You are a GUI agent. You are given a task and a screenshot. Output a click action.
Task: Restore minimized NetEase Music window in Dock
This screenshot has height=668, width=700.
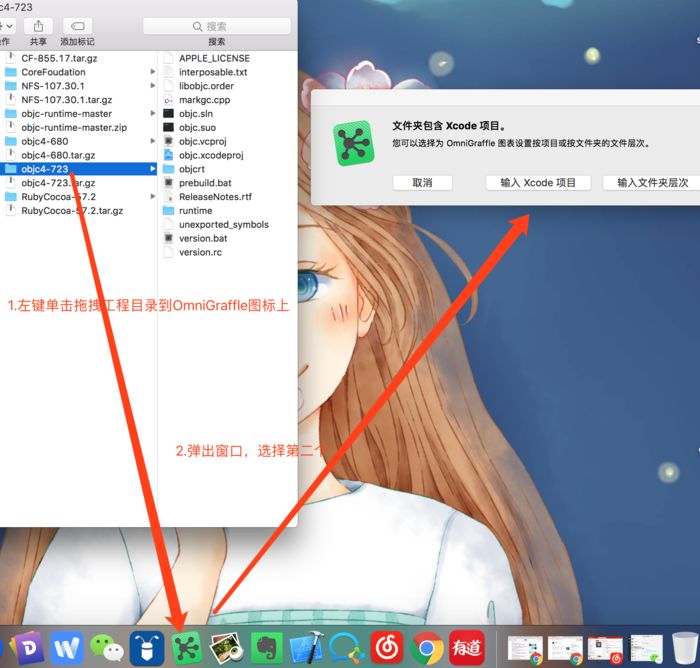605,650
